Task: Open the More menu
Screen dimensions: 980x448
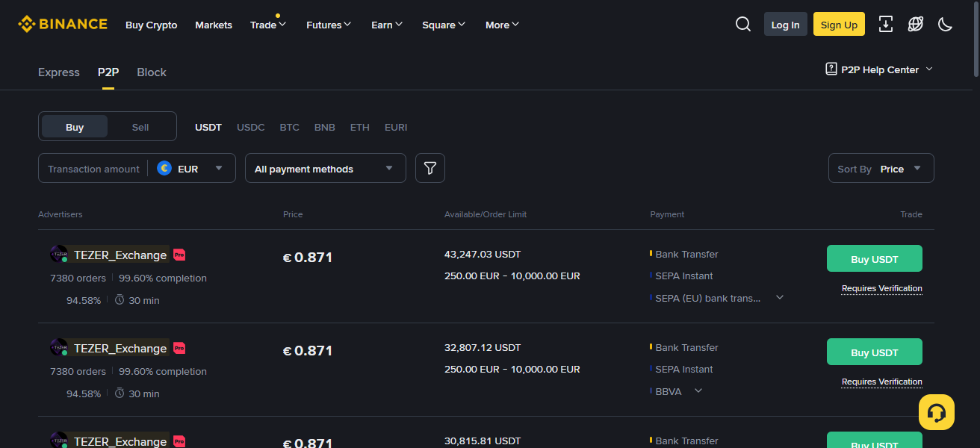Action: (x=502, y=25)
